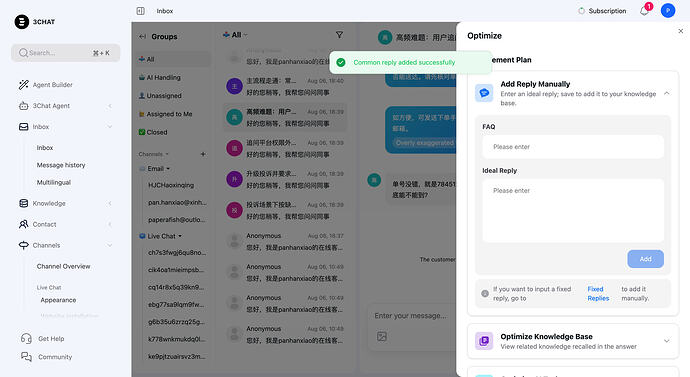The height and width of the screenshot is (377, 690).
Task: Open the Anonymous conversation from Aug 06, 18:37
Action: coord(285,242)
